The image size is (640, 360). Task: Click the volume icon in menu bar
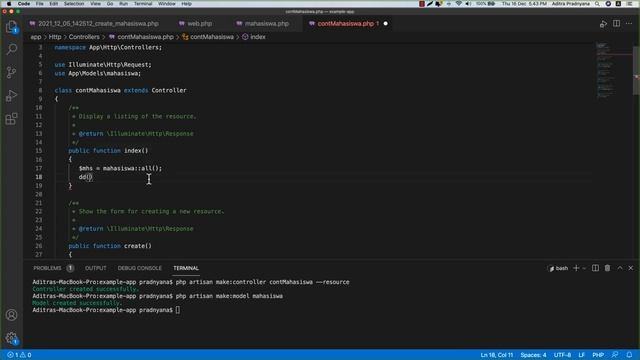click(468, 4)
